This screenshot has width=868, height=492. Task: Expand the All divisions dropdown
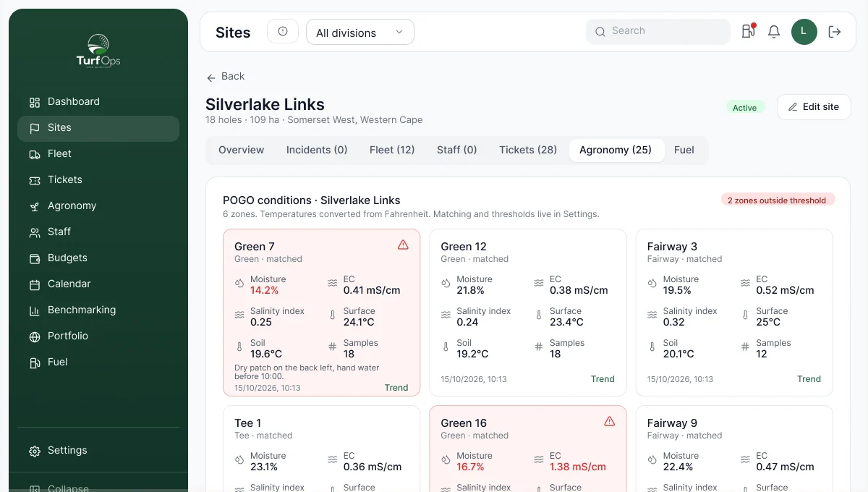360,32
